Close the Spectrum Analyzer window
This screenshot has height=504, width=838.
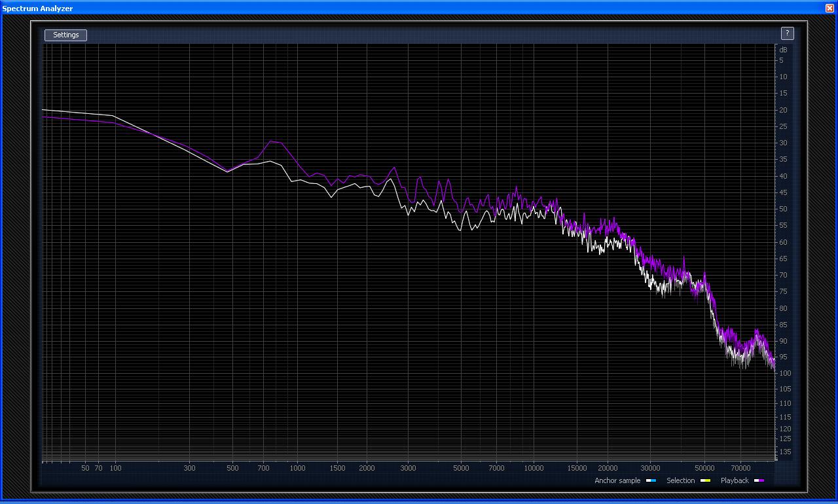pos(829,8)
